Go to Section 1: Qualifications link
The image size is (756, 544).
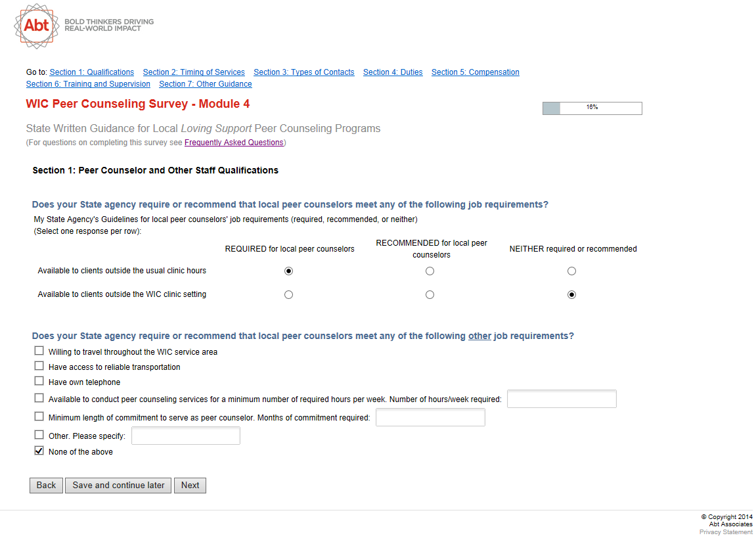pyautogui.click(x=92, y=72)
